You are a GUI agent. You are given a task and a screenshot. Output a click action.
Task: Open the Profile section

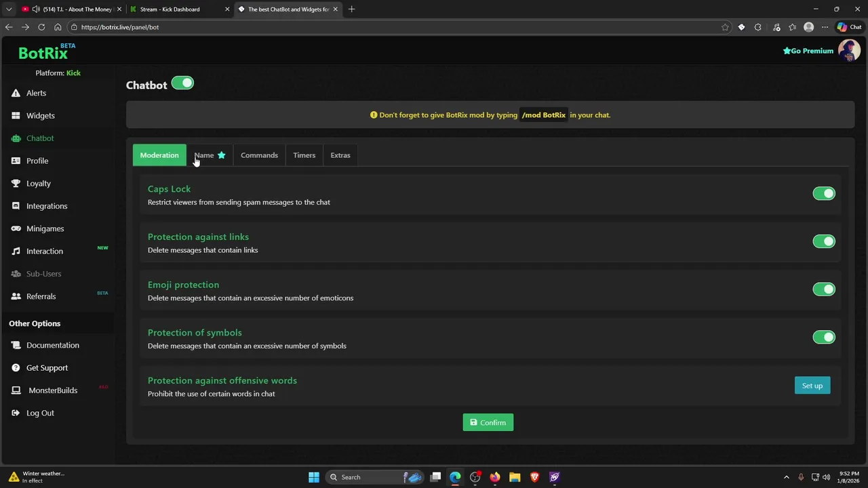click(x=37, y=161)
